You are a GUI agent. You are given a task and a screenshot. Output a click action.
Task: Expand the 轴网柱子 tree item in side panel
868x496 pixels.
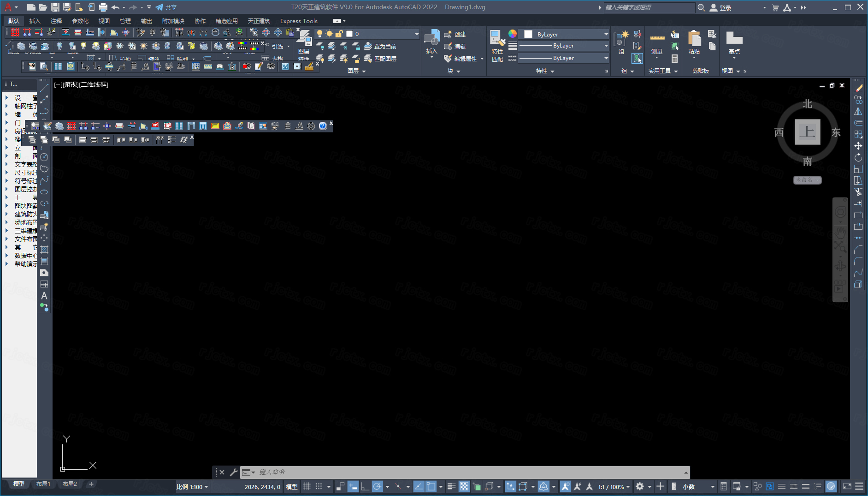6,106
